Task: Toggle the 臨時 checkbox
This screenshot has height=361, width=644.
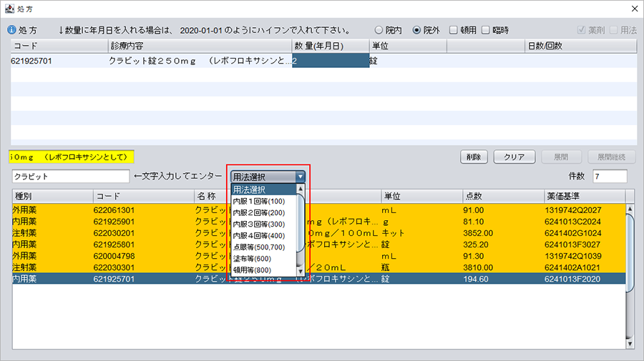Action: pos(485,30)
